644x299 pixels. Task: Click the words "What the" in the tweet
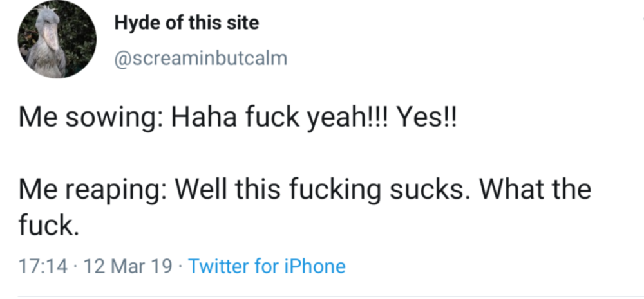coord(536,190)
